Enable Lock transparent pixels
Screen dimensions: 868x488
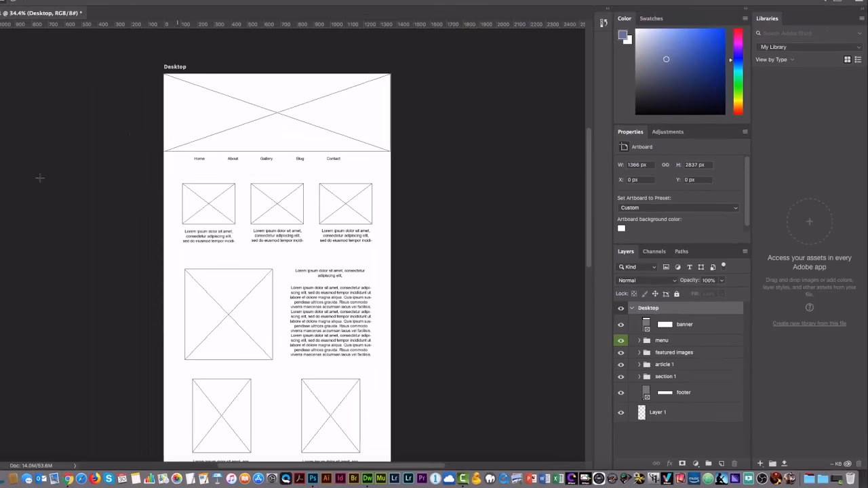coord(633,293)
